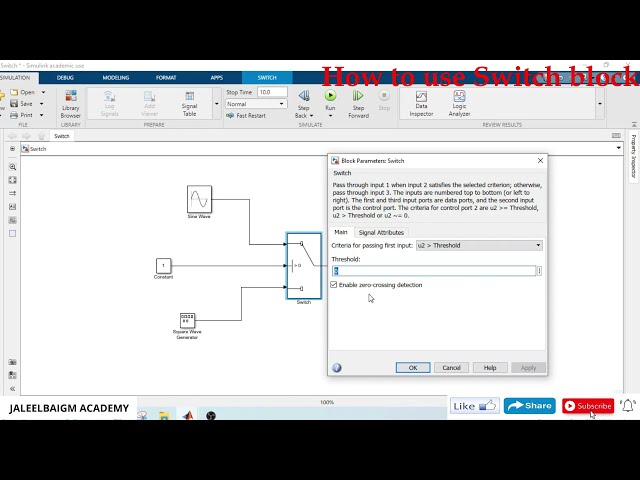Click navigate forward arrow in explorer bar
640x480 pixels.
pos(27,136)
